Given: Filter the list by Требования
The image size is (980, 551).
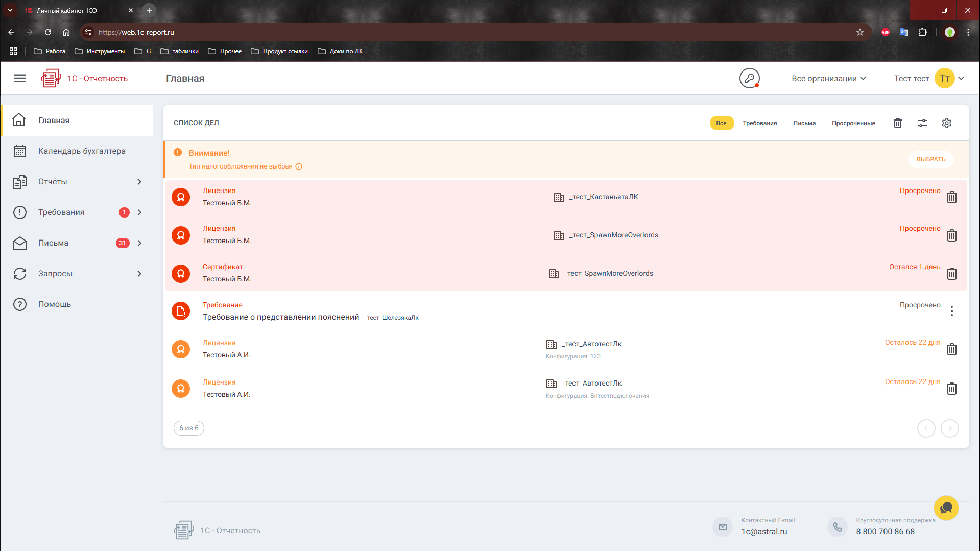Looking at the screenshot, I should click(759, 123).
